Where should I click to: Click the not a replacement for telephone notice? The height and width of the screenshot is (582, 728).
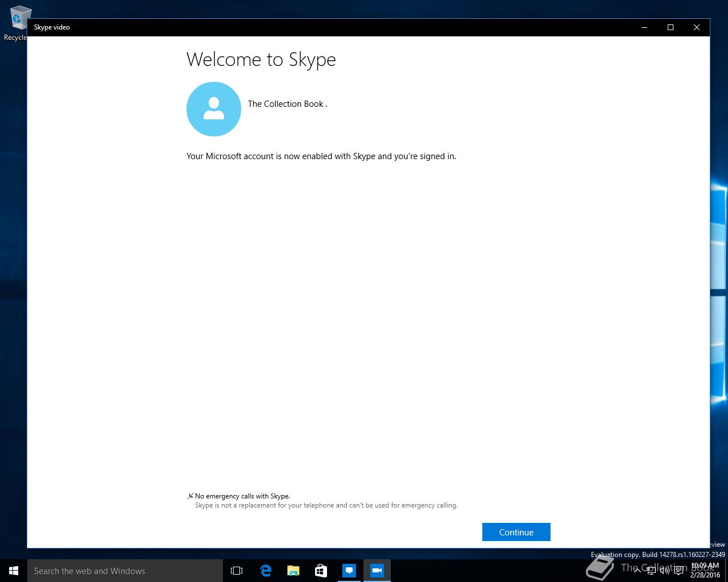pos(326,505)
